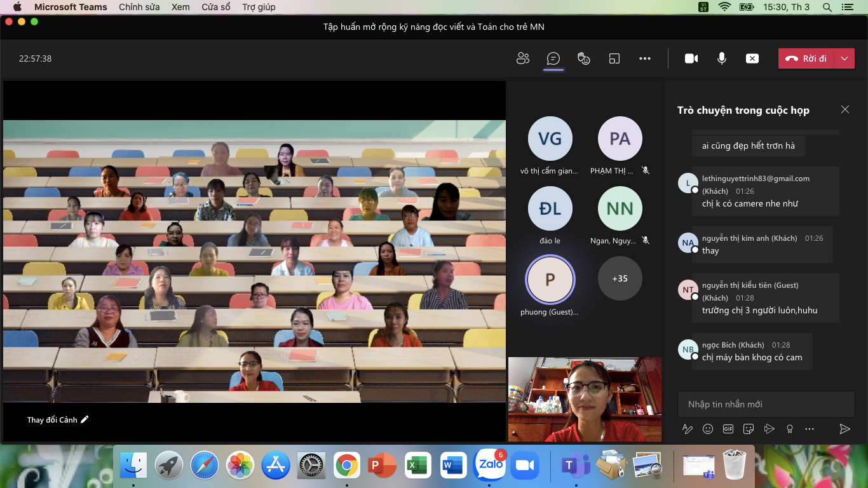Viewport: 868px width, 488px height.
Task: Toggle the meeting chat panel
Action: (553, 58)
